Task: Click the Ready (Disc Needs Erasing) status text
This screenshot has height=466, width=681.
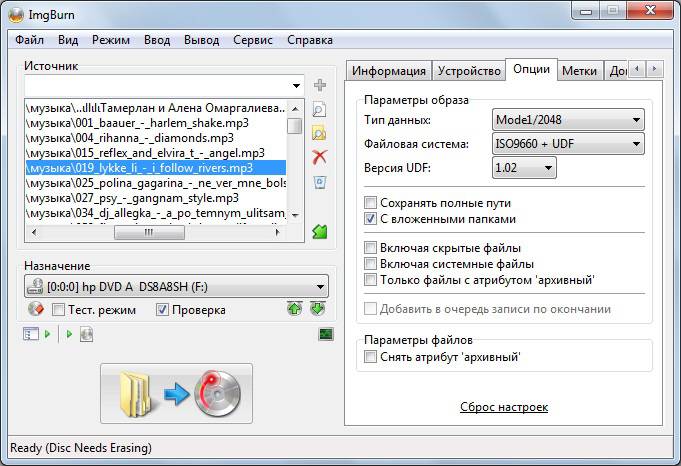Action: [81, 448]
